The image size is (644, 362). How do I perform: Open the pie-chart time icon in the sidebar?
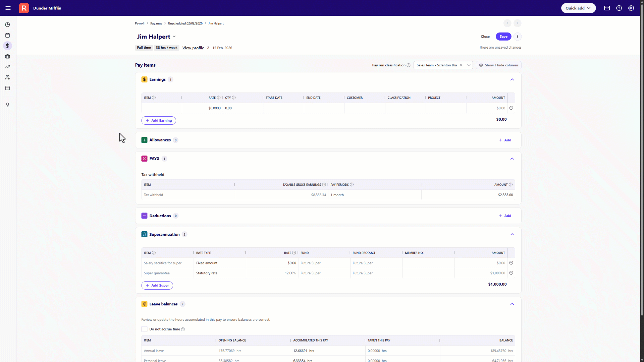point(7,24)
